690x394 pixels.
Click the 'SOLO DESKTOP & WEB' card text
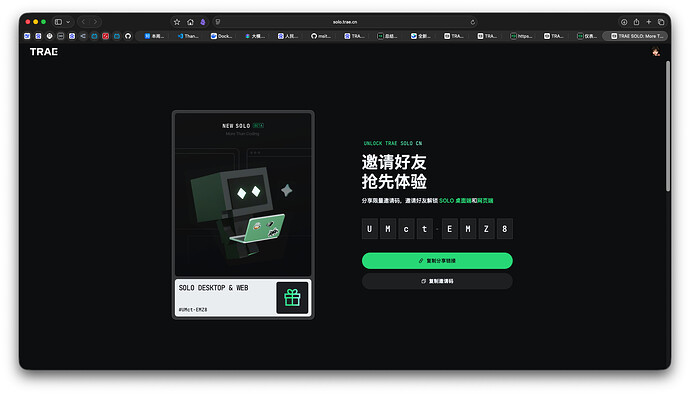click(x=213, y=288)
